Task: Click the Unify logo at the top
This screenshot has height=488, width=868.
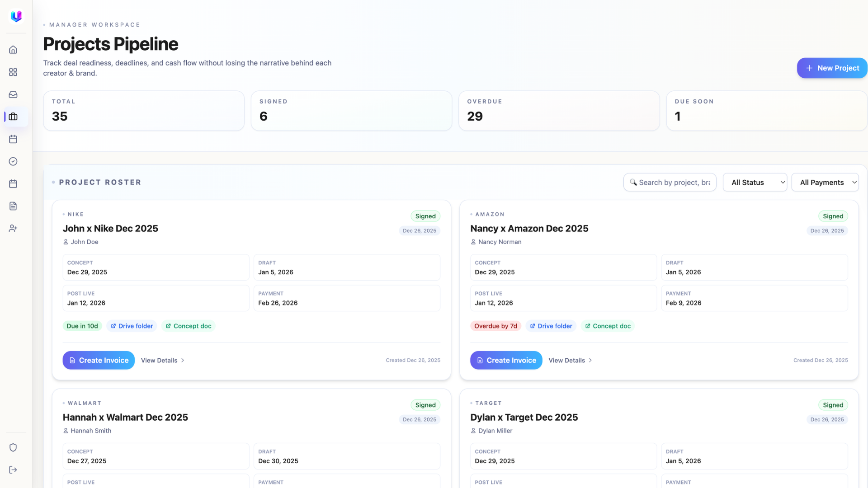Action: [16, 16]
